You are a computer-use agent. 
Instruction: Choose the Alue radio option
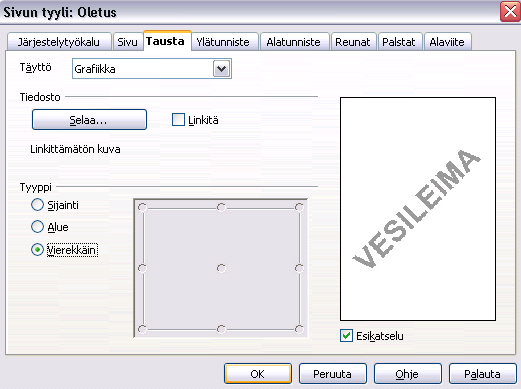[x=37, y=227]
